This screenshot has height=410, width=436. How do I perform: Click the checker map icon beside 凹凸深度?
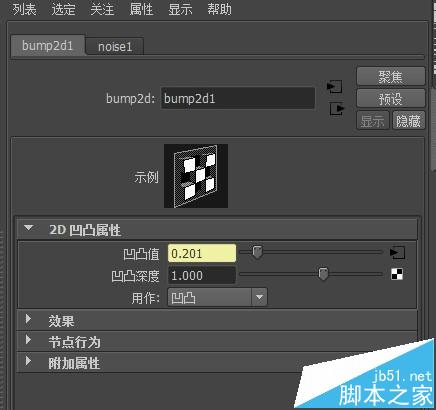(397, 274)
